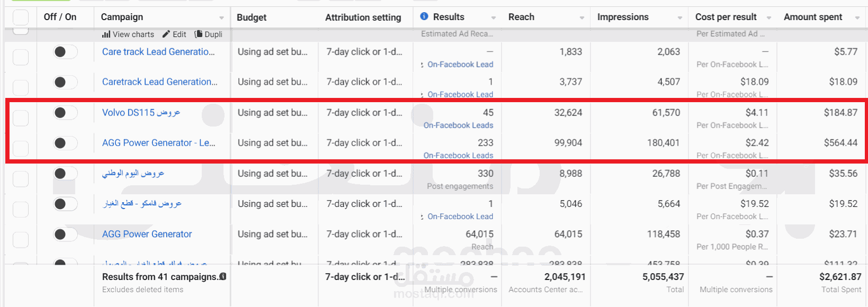
Task: Click the Results column info icon
Action: pos(424,16)
